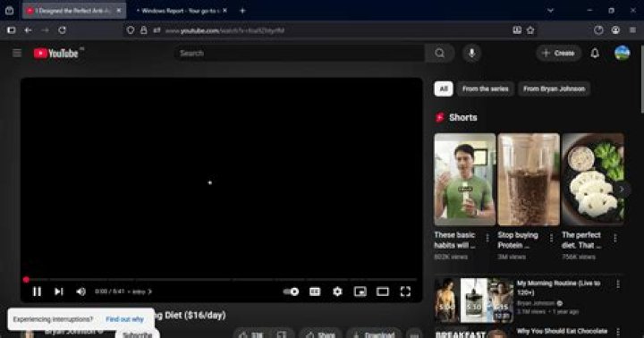The width and height of the screenshot is (644, 338).
Task: Go back in browser history
Action: [28, 30]
